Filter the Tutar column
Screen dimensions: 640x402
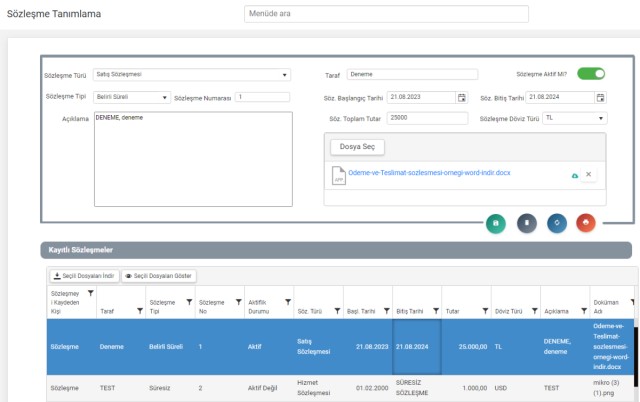pyautogui.click(x=485, y=311)
